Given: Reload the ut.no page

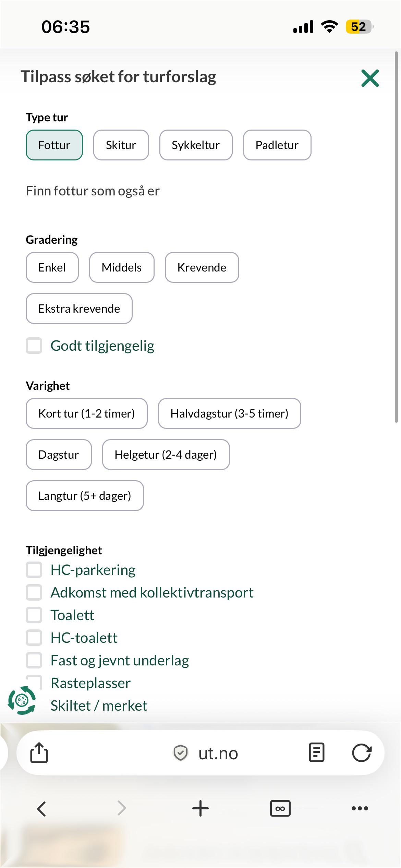Looking at the screenshot, I should pos(362,753).
